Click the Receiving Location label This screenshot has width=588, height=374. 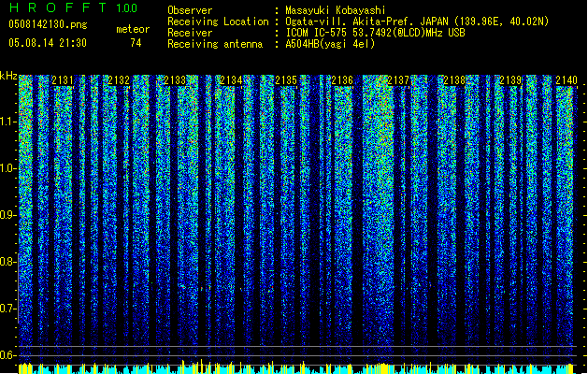[218, 22]
